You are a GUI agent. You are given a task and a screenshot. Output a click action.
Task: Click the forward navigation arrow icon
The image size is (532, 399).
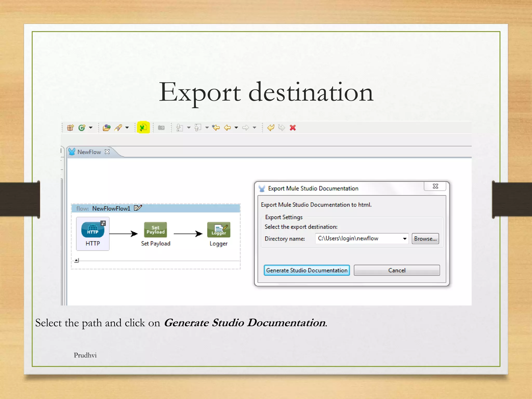245,128
